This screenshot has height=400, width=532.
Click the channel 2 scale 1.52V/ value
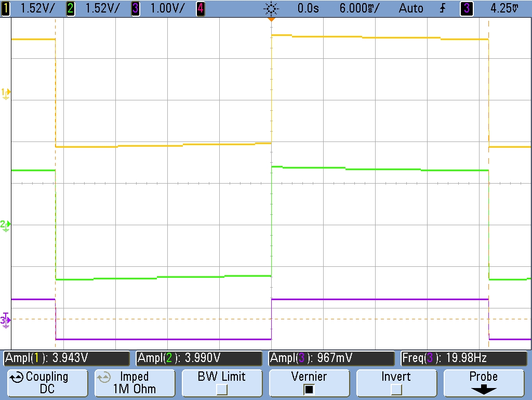tap(102, 8)
